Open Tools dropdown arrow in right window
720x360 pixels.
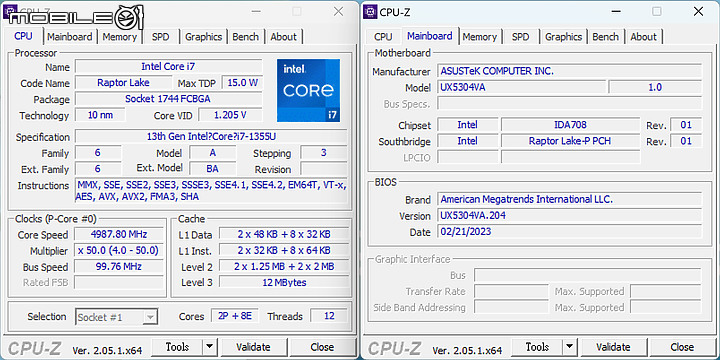[x=569, y=347]
